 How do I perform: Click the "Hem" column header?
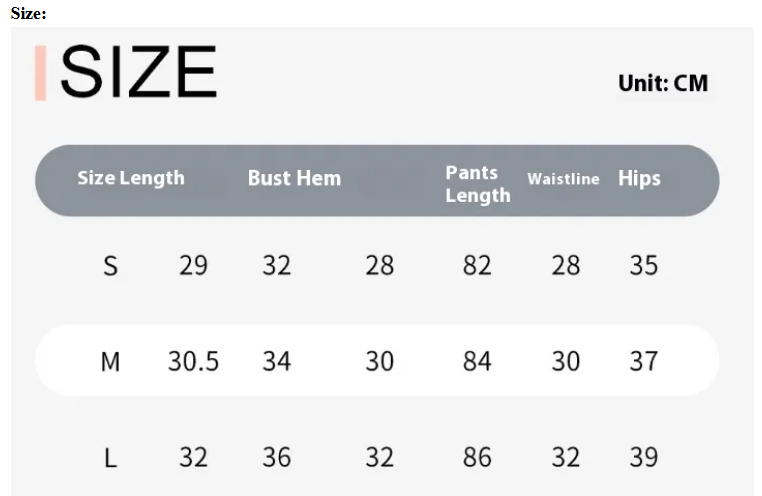click(320, 178)
